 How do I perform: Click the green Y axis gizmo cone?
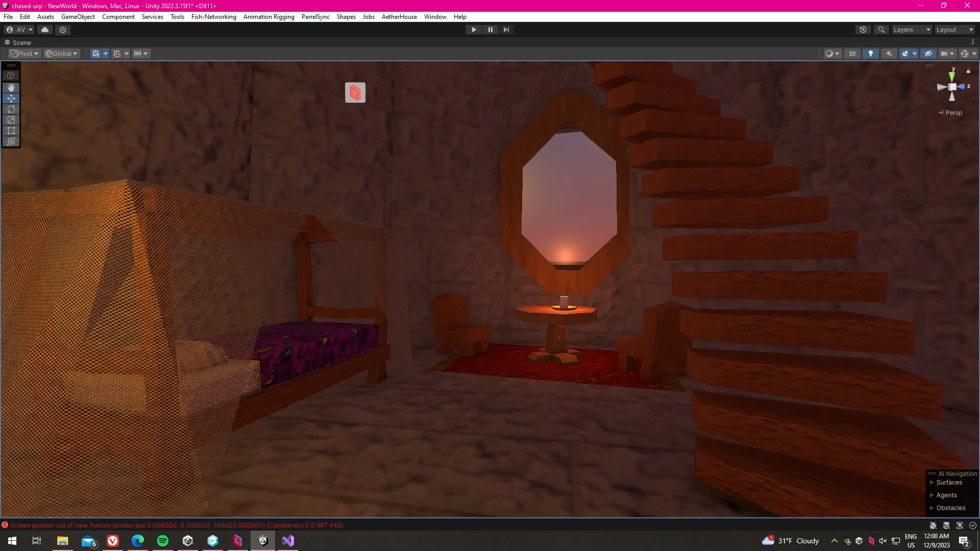click(x=952, y=76)
